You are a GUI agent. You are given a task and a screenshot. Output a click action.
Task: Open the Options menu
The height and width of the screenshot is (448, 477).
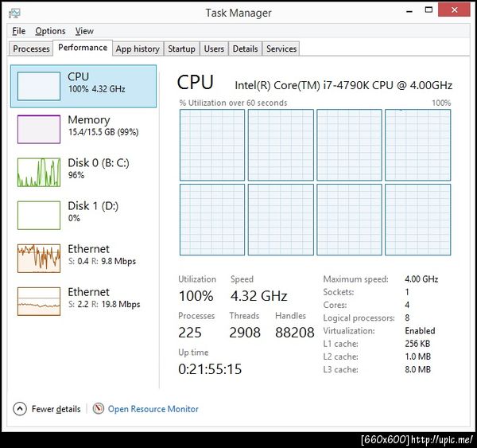pos(50,31)
